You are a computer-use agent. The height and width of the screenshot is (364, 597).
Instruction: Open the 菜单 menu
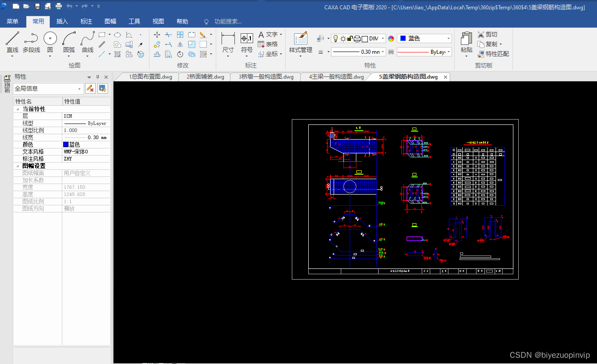click(x=12, y=21)
